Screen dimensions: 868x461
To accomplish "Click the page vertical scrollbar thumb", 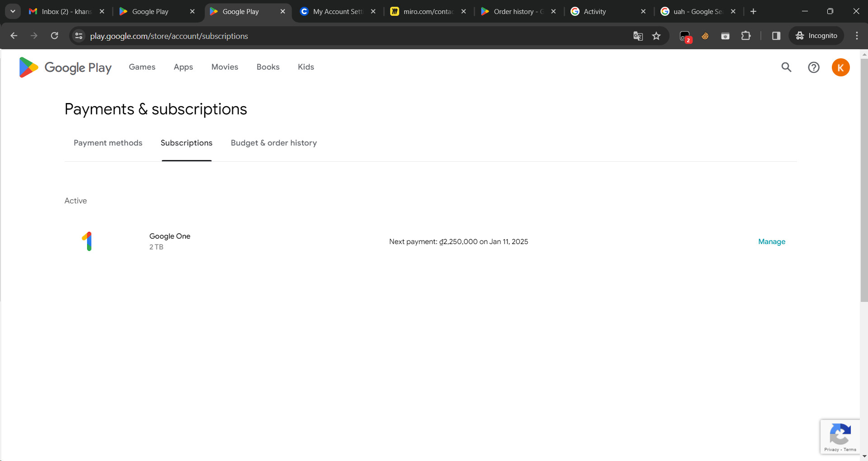I will 864,180.
